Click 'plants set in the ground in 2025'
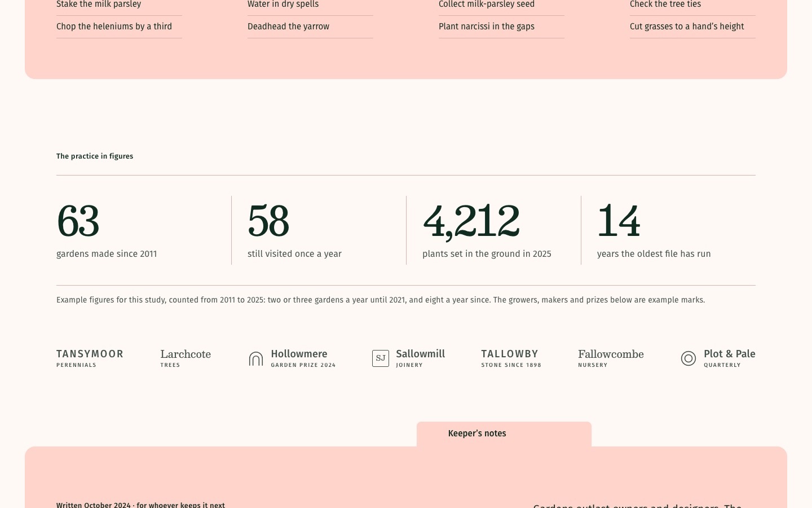This screenshot has height=508, width=812. point(487,254)
